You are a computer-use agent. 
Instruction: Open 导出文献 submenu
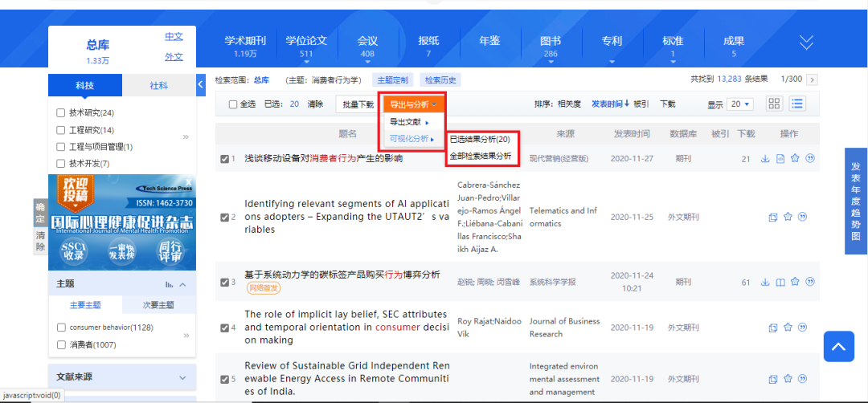pos(410,122)
